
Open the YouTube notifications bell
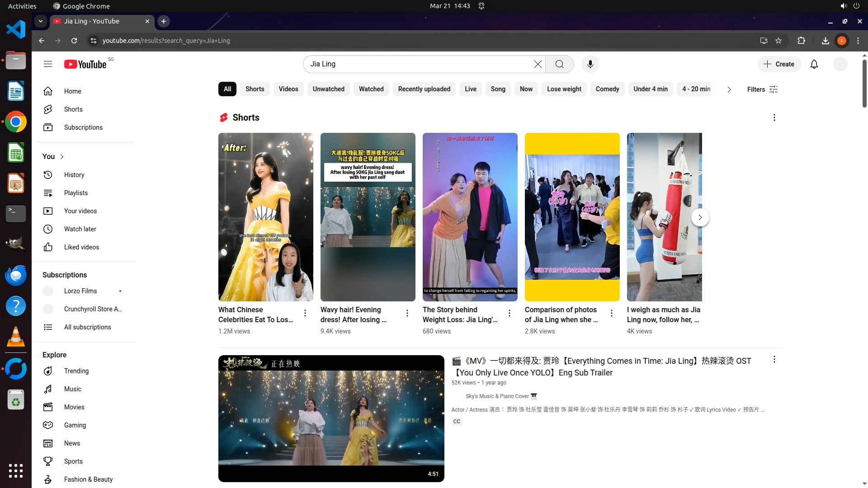click(814, 64)
